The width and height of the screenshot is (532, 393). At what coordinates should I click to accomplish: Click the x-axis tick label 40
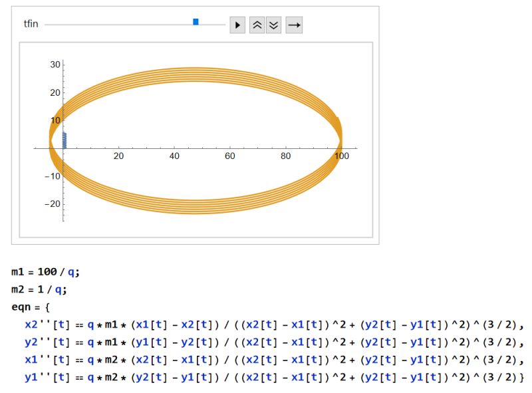[174, 156]
